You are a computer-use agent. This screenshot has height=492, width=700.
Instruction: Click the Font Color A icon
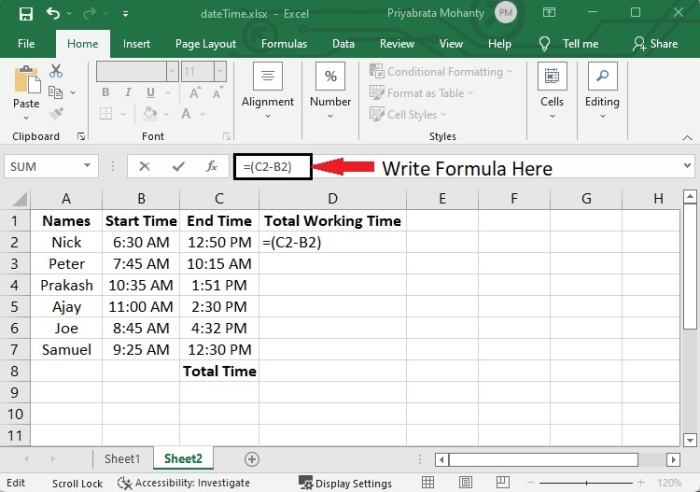[x=186, y=113]
